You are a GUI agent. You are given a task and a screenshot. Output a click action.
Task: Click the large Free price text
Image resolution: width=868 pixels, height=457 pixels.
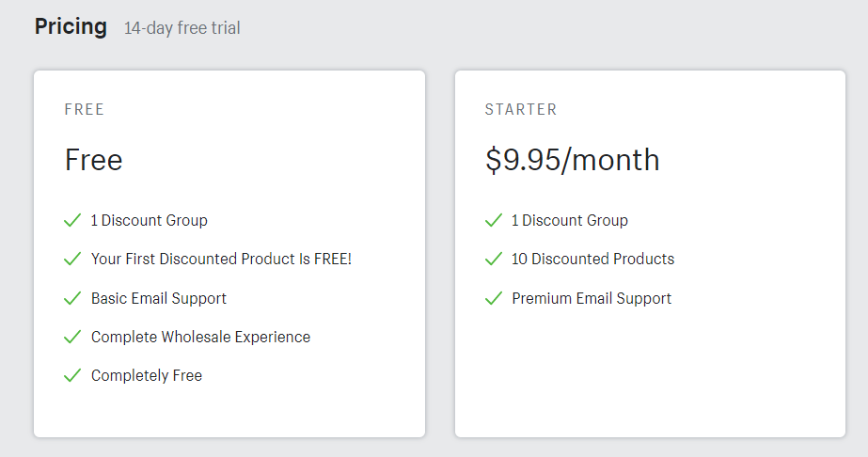pyautogui.click(x=94, y=160)
